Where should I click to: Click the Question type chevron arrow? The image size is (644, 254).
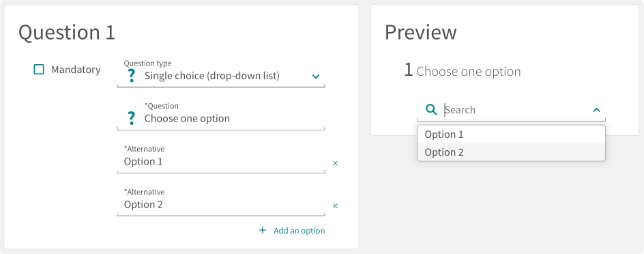point(315,76)
